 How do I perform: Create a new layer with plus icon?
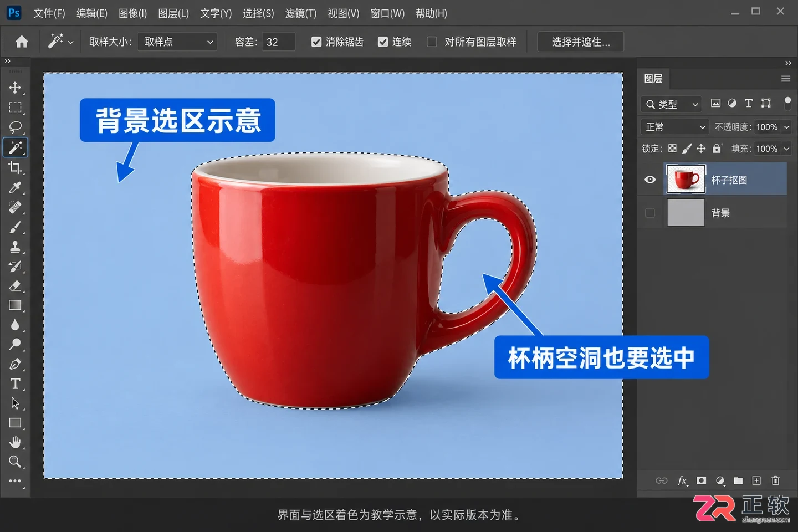756,480
